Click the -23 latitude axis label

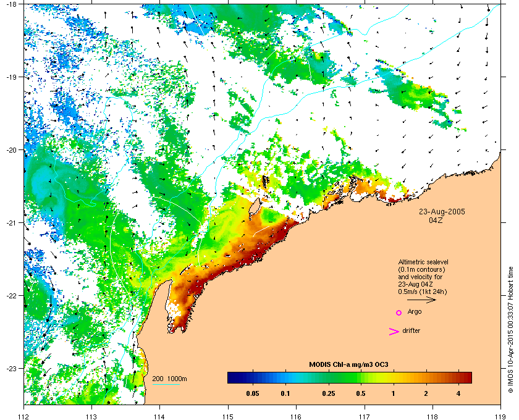(x=11, y=368)
